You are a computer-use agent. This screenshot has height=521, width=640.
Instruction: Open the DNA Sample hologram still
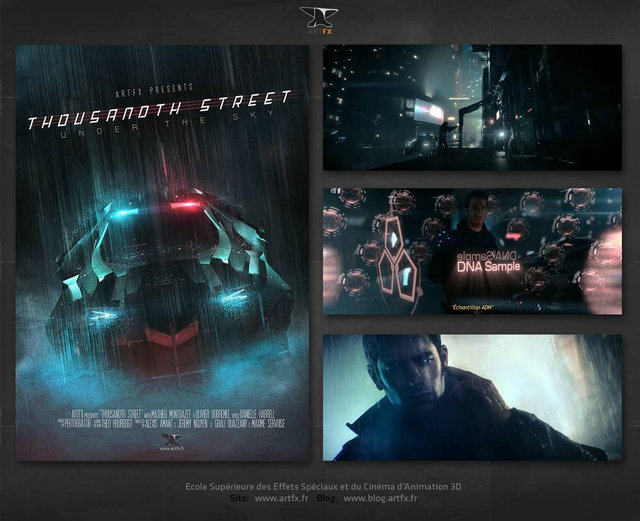click(472, 251)
